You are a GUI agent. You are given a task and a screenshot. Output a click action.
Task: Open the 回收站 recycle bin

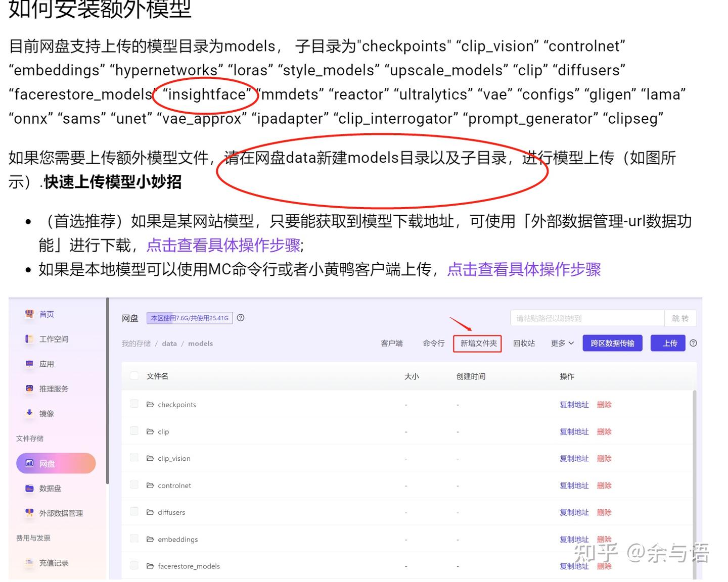pyautogui.click(x=524, y=343)
